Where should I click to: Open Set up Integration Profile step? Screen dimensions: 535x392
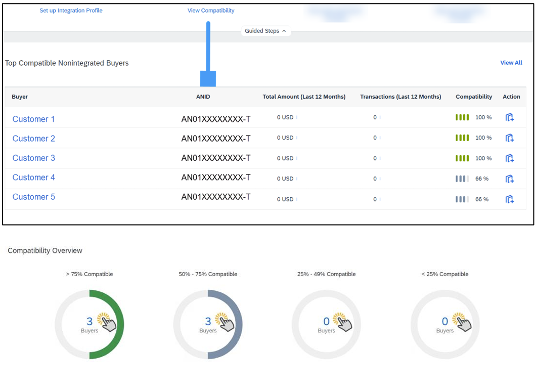click(x=71, y=11)
